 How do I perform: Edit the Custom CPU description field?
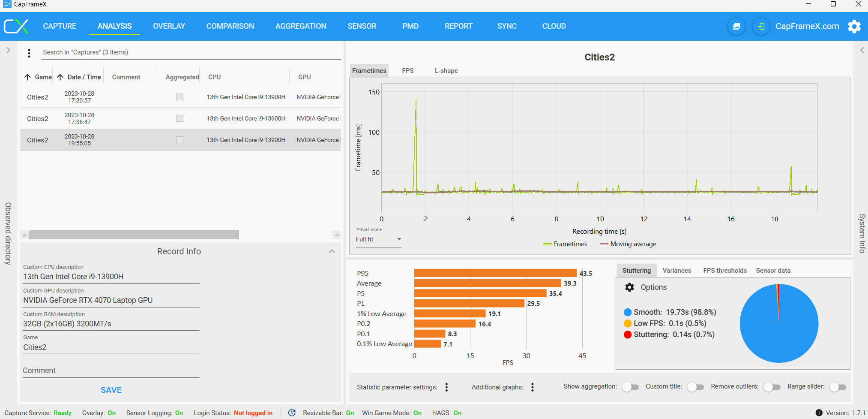tap(111, 277)
